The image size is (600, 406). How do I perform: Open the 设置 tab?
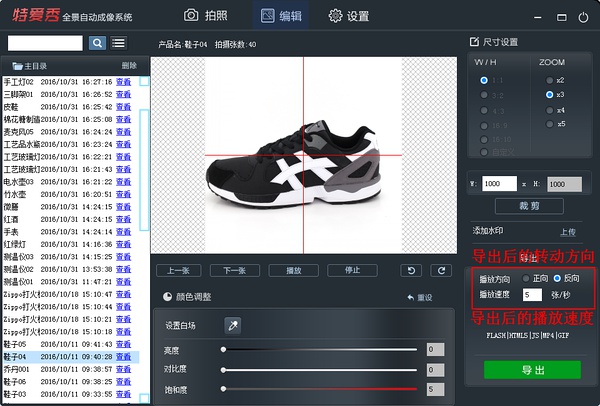349,16
